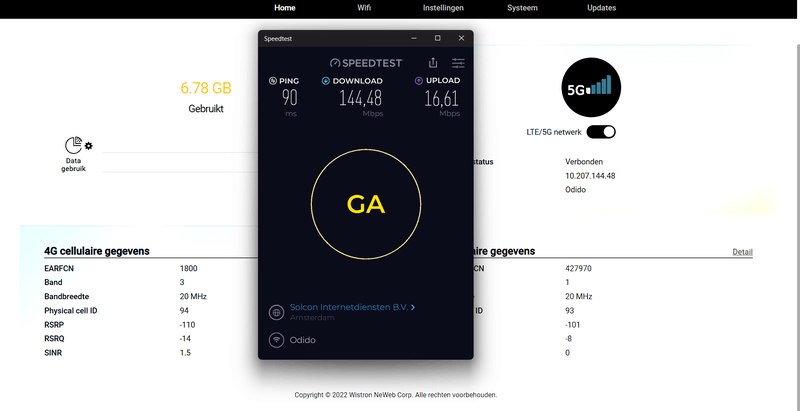
Task: Open the Wifi tab in router page
Action: click(364, 8)
